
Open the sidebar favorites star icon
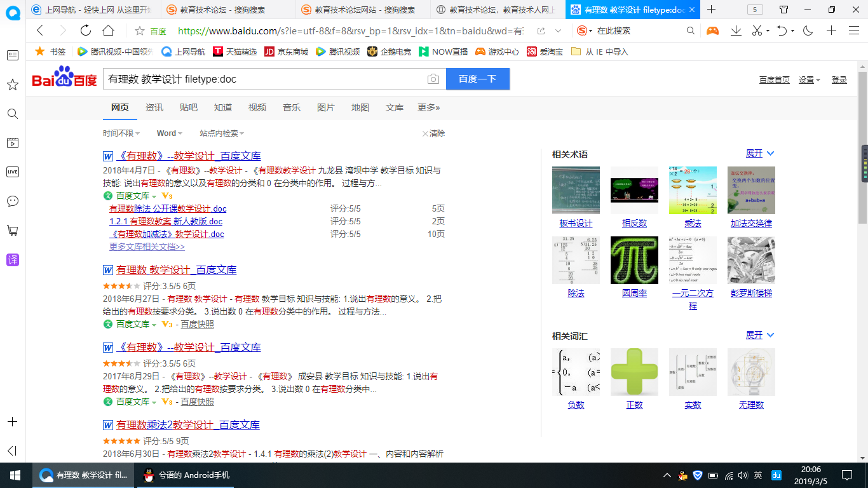click(x=13, y=85)
